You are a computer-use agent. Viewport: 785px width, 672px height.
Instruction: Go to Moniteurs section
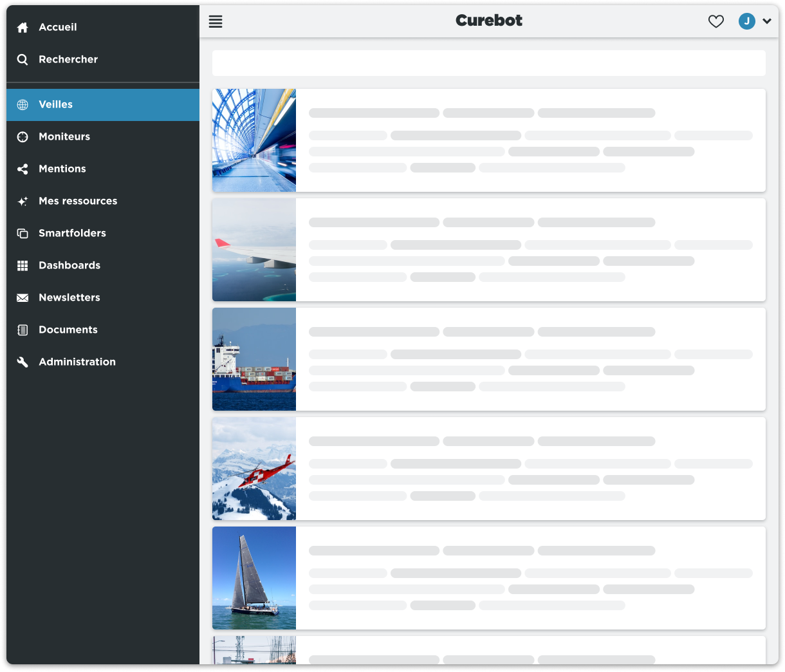click(103, 136)
